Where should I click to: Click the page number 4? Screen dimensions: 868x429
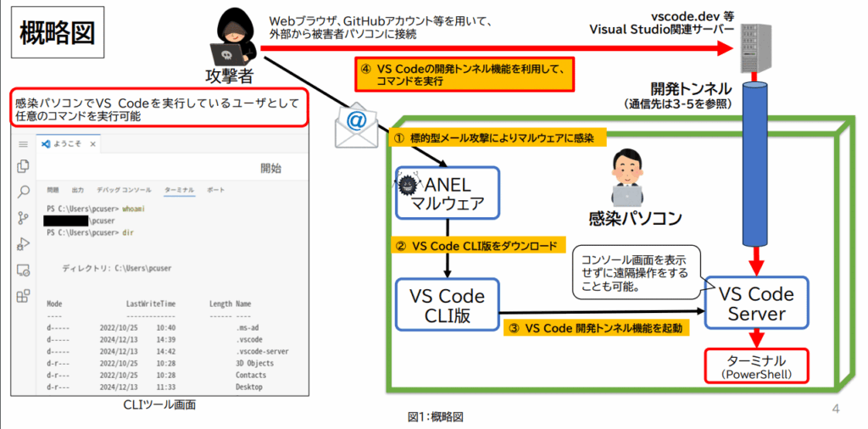point(836,409)
